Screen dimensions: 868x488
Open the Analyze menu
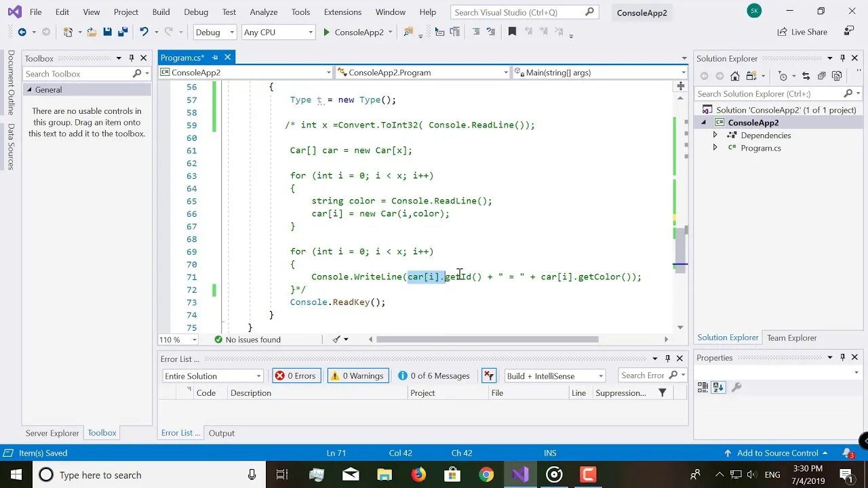(x=263, y=12)
